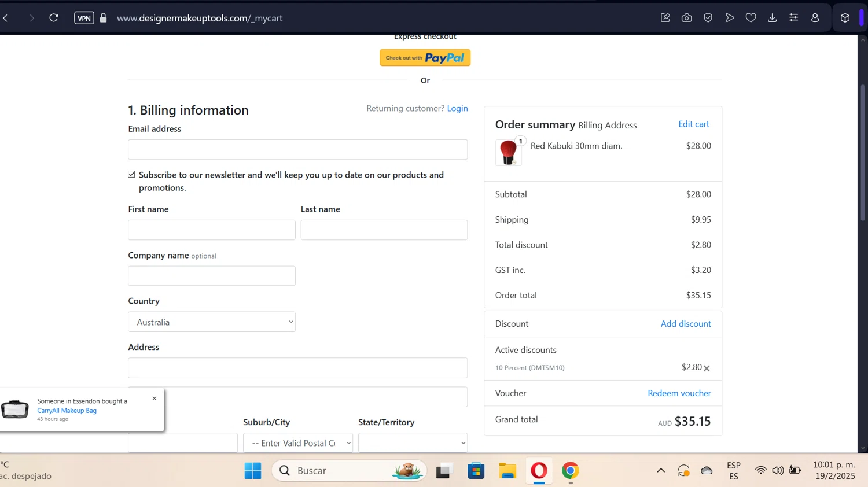This screenshot has height=487, width=868.
Task: Open the volume speaker tray icon
Action: [778, 471]
